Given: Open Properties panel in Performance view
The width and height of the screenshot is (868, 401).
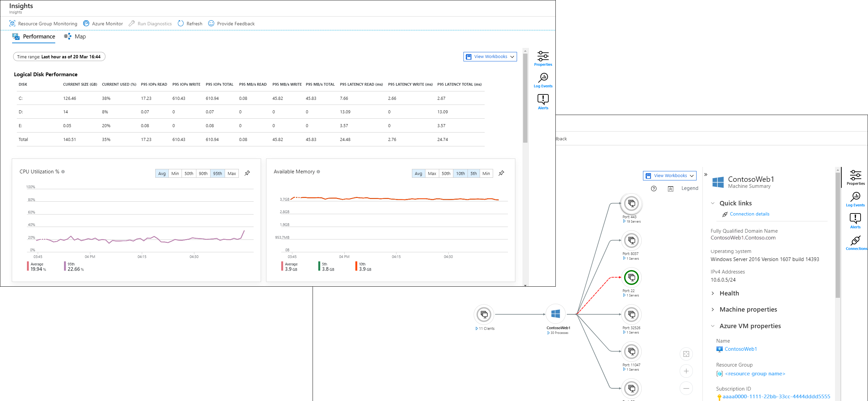Looking at the screenshot, I should coord(543,58).
